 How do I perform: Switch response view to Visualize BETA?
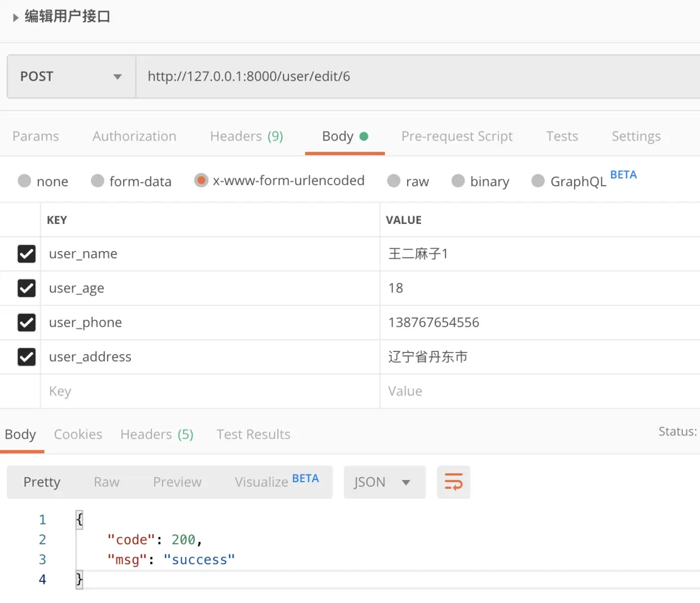(277, 481)
